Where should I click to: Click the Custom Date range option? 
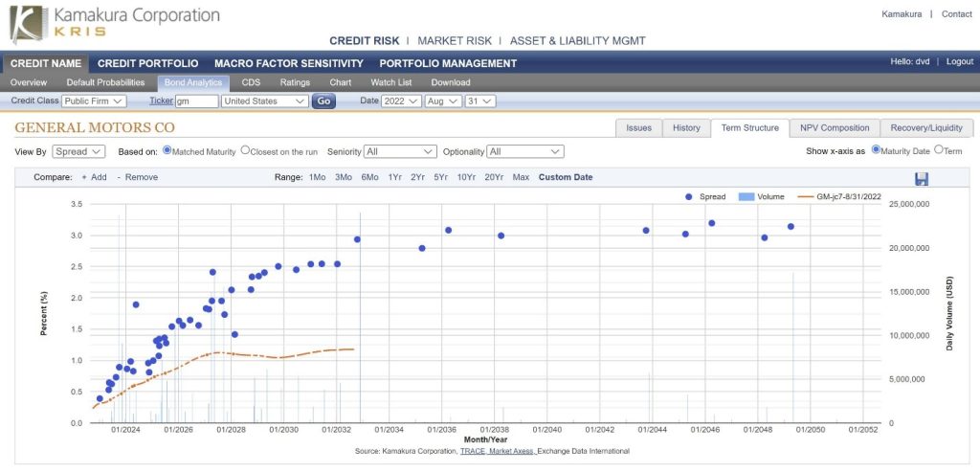(x=566, y=177)
